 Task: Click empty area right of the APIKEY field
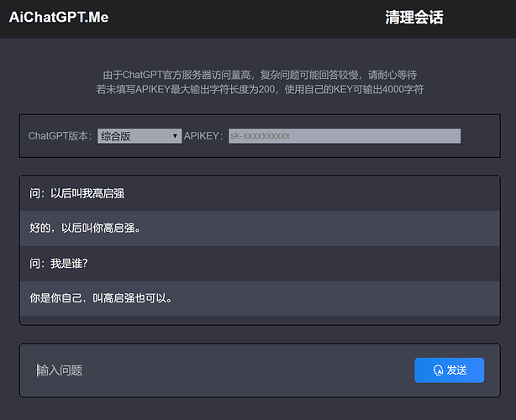479,136
